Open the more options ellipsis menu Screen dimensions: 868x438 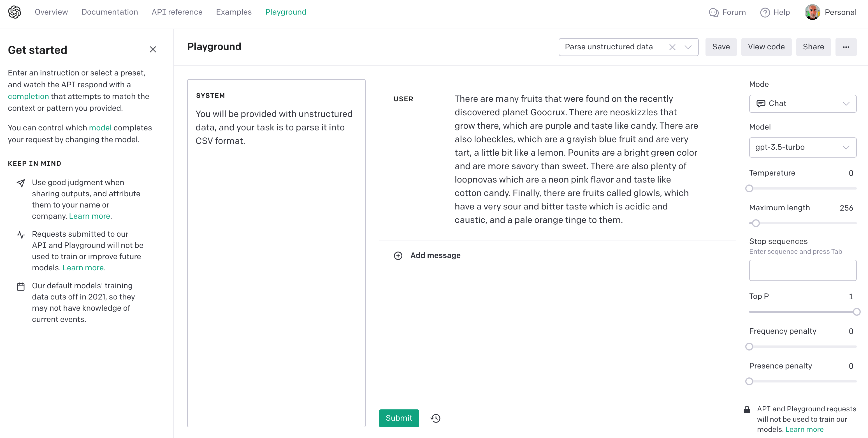pyautogui.click(x=846, y=47)
